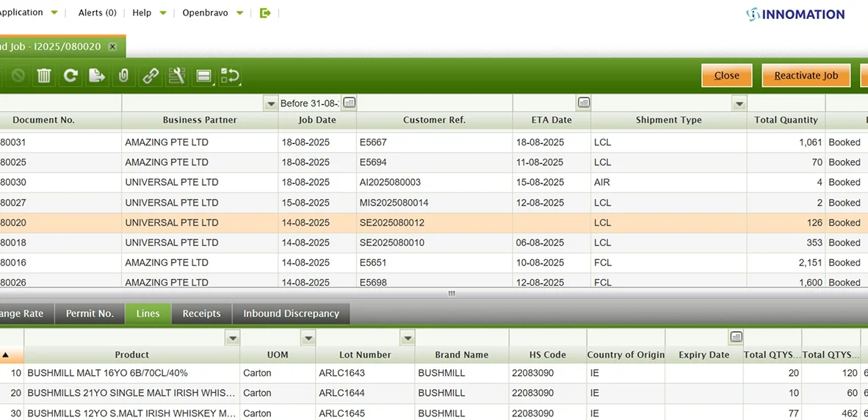Image resolution: width=868 pixels, height=420 pixels.
Task: Click the linked items chain icon
Action: (151, 76)
